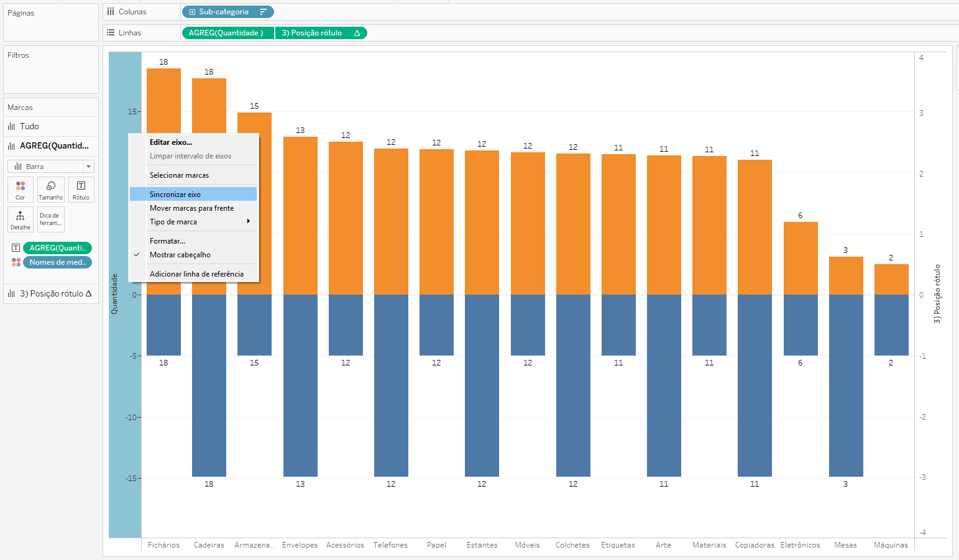959x560 pixels.
Task: Click the AGREG(Quantidade) pill in Linhas
Action: [x=226, y=33]
